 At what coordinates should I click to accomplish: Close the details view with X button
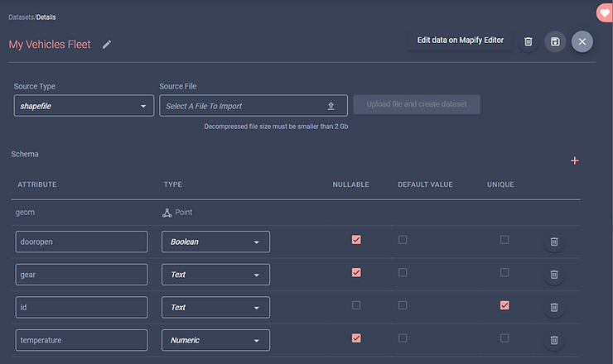tap(582, 41)
